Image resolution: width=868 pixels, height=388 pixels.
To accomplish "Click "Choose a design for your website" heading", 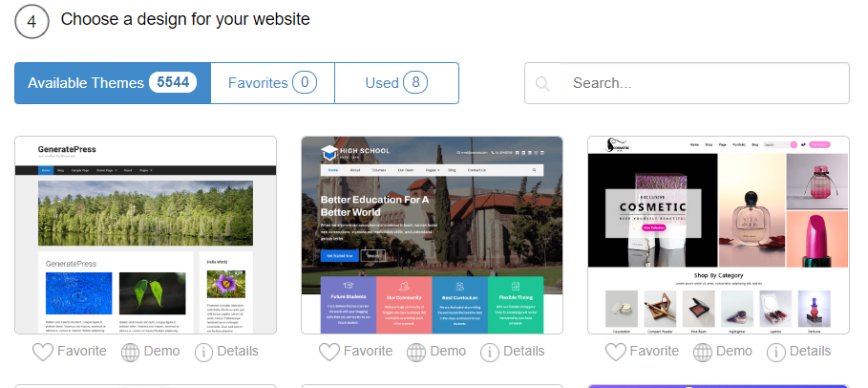I will [x=185, y=19].
